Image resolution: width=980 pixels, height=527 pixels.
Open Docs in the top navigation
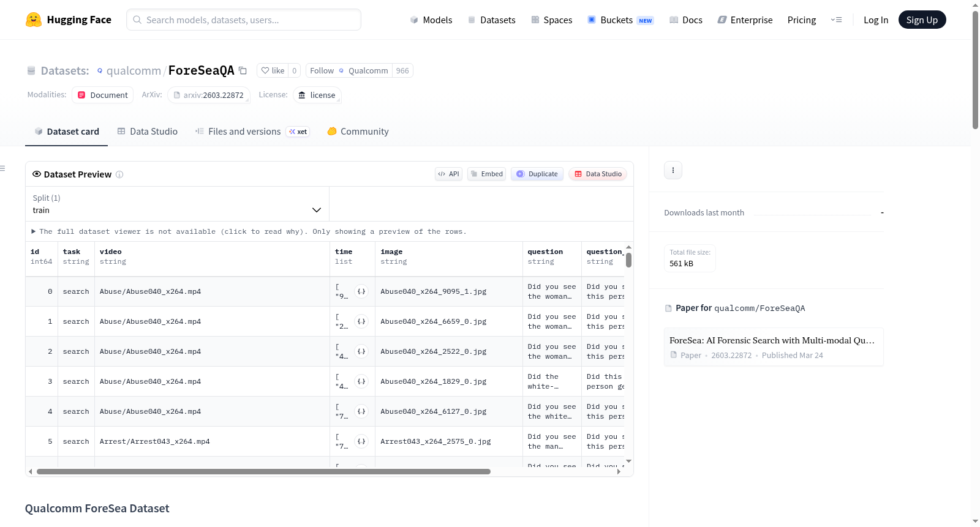[686, 20]
